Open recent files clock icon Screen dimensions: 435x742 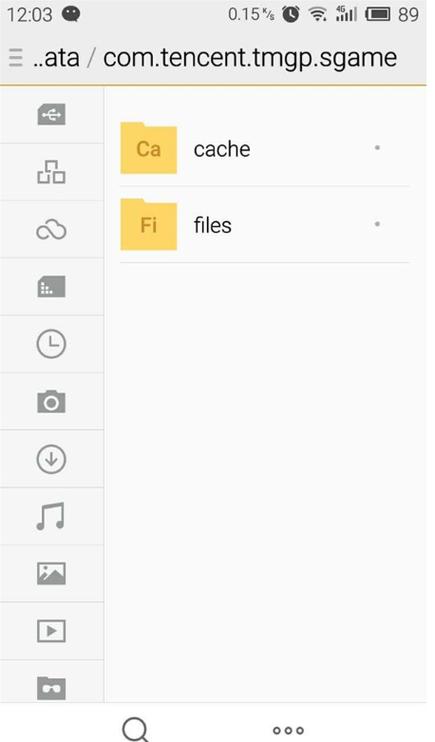(51, 344)
